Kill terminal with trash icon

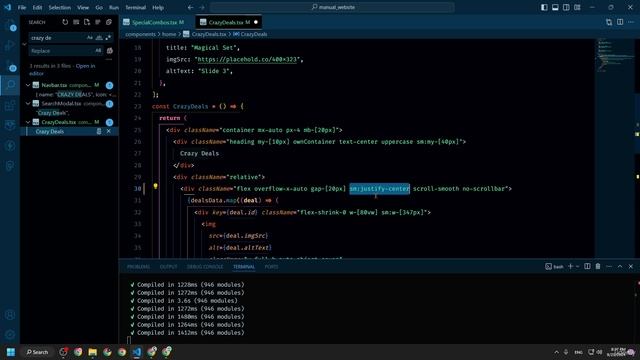click(x=598, y=267)
